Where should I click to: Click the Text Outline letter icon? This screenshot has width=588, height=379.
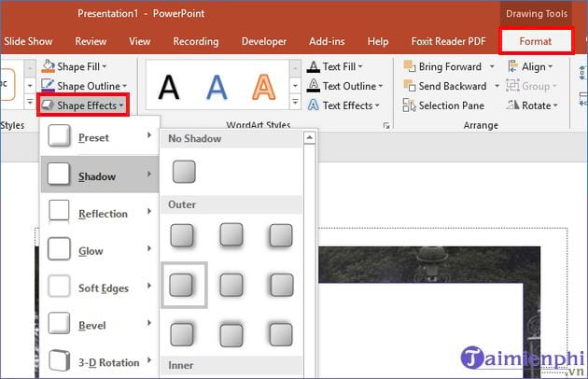point(313,86)
